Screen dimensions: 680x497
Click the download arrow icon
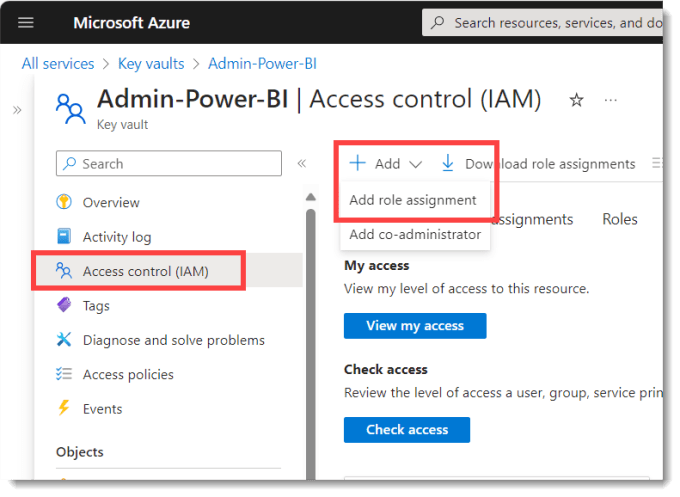(x=448, y=163)
